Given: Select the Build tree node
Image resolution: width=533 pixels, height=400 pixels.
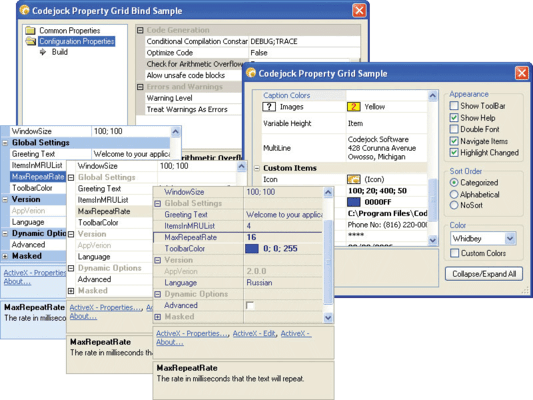Looking at the screenshot, I should pyautogui.click(x=60, y=52).
